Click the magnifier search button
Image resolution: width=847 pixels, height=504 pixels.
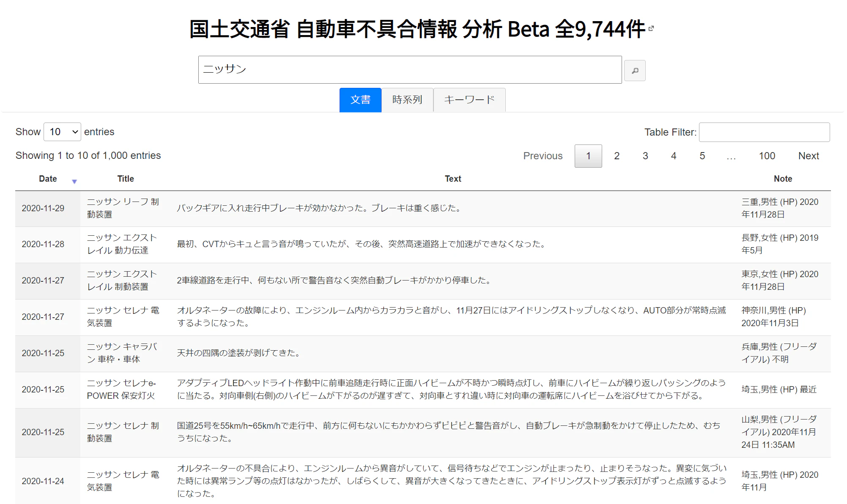pos(635,71)
